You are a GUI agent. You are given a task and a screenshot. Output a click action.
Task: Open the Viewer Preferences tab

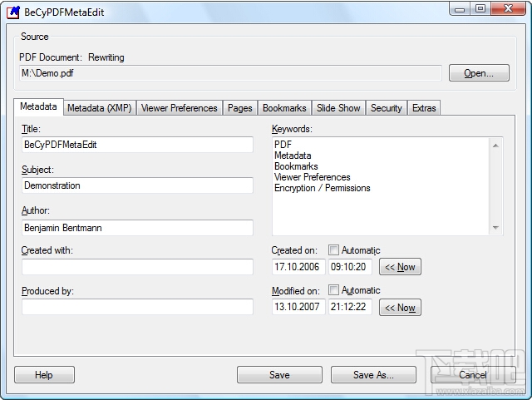click(x=180, y=108)
